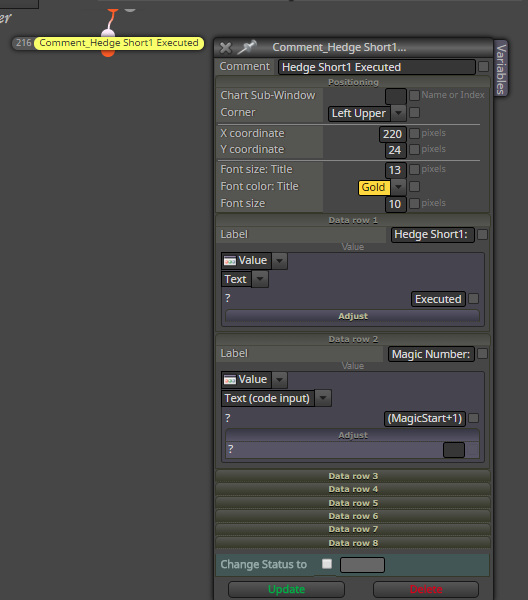Screen dimensions: 528x600
Task: Toggle the checkbox beside Comment field
Action: point(483,67)
